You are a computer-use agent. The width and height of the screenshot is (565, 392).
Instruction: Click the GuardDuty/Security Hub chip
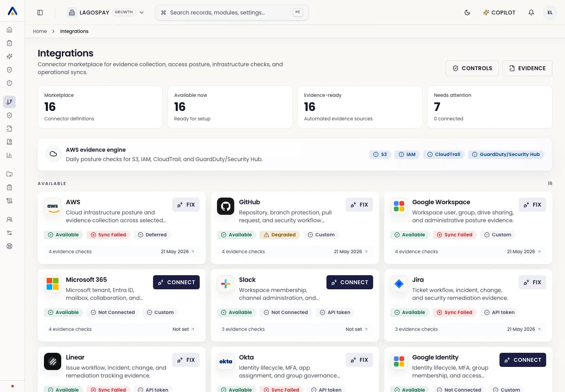click(x=506, y=154)
